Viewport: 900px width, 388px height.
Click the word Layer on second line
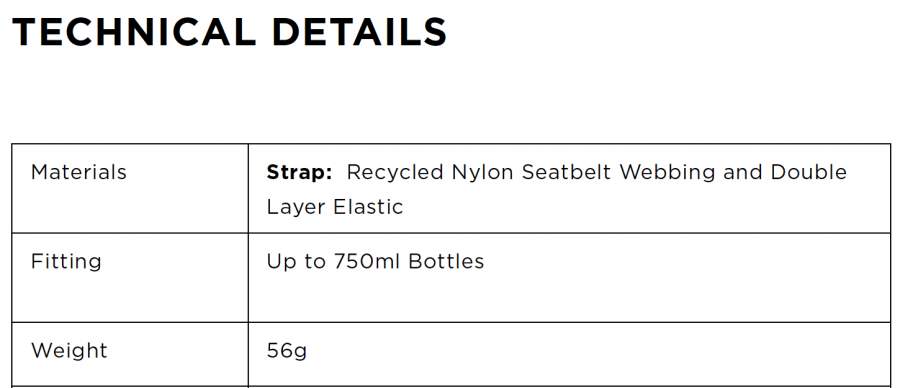[296, 207]
